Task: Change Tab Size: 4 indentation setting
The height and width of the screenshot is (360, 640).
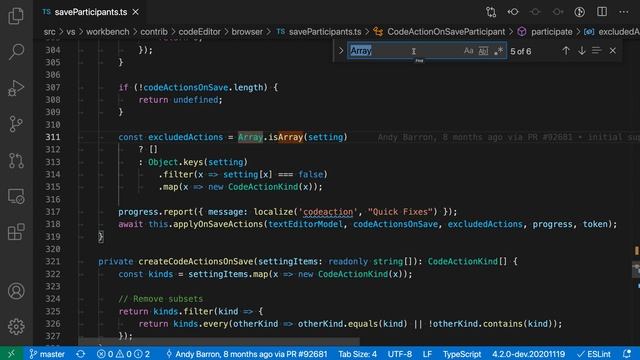Action: click(357, 354)
